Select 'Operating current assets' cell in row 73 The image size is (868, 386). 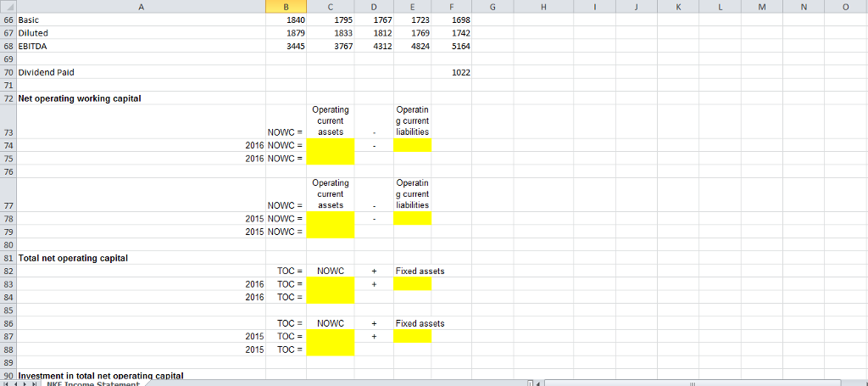331,121
